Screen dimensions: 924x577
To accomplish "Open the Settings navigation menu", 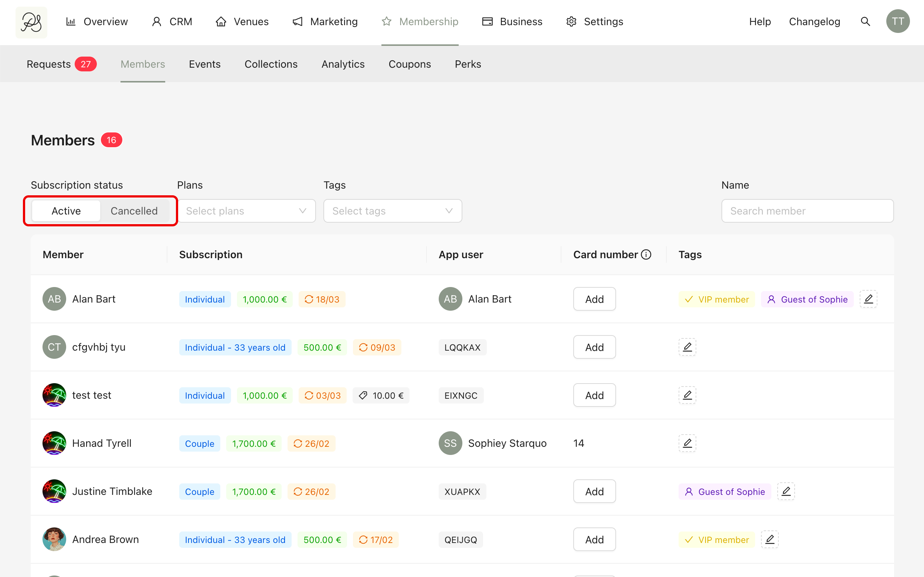I will [595, 22].
